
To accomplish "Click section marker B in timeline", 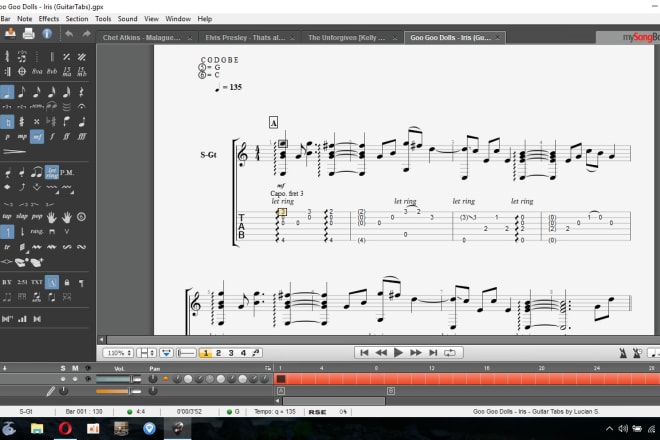I will pyautogui.click(x=391, y=391).
